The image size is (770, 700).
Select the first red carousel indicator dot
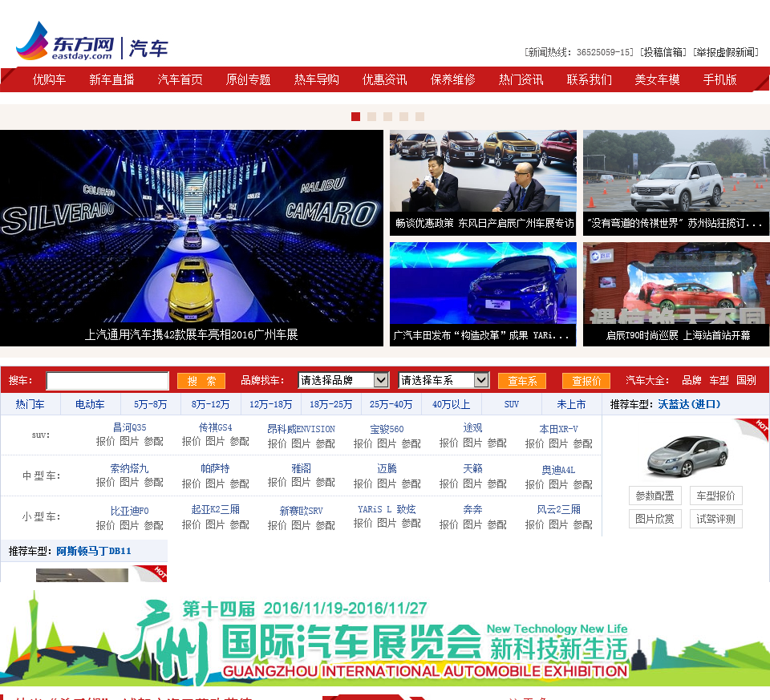pos(355,116)
